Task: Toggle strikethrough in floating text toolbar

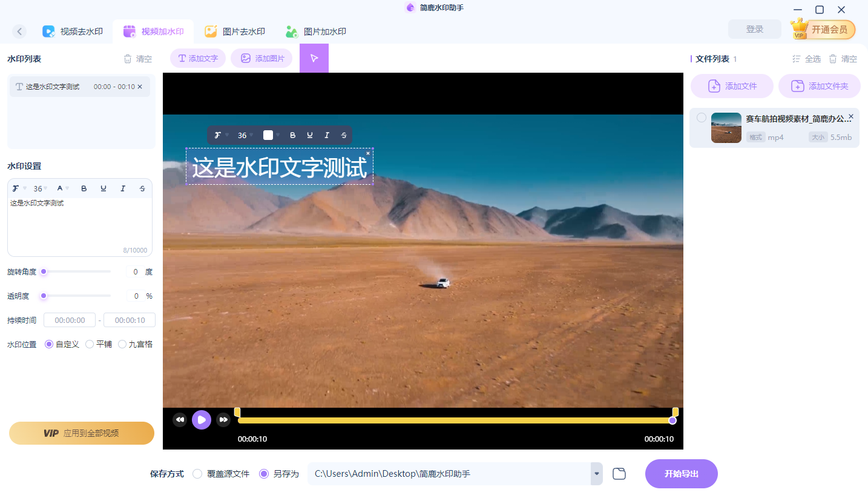Action: pyautogui.click(x=344, y=135)
